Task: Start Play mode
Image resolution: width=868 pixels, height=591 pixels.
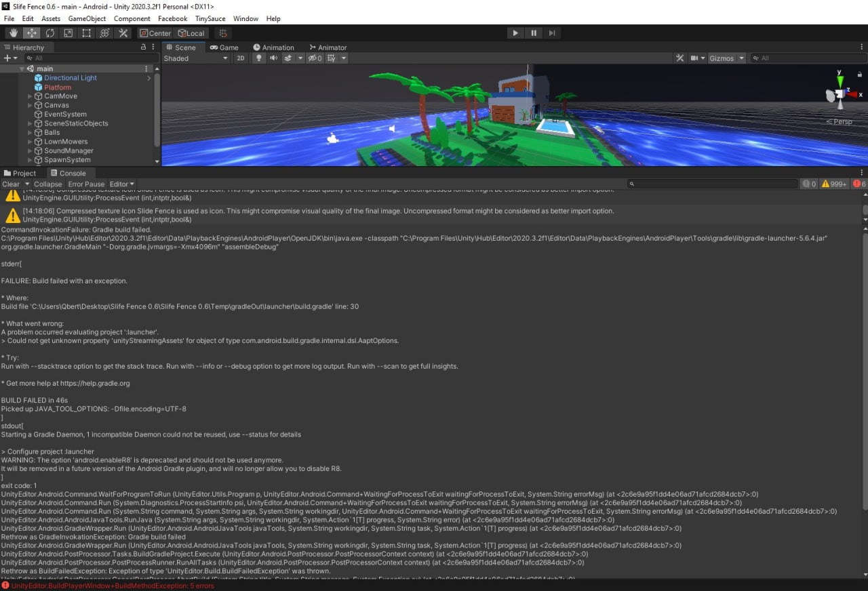Action: (x=515, y=33)
